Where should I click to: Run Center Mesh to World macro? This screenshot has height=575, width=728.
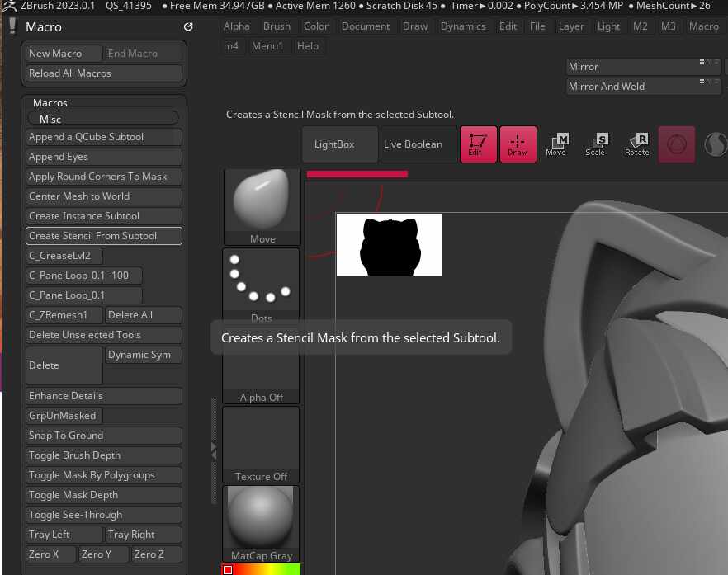(104, 196)
